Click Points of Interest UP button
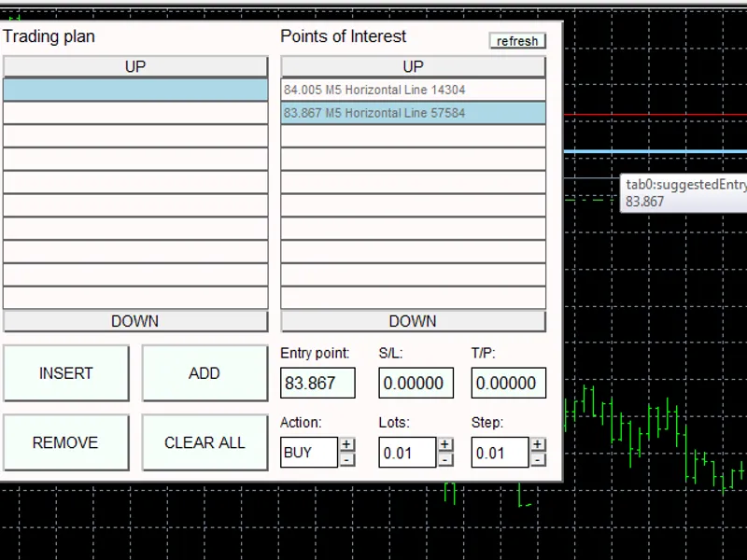747x560 pixels. point(413,66)
